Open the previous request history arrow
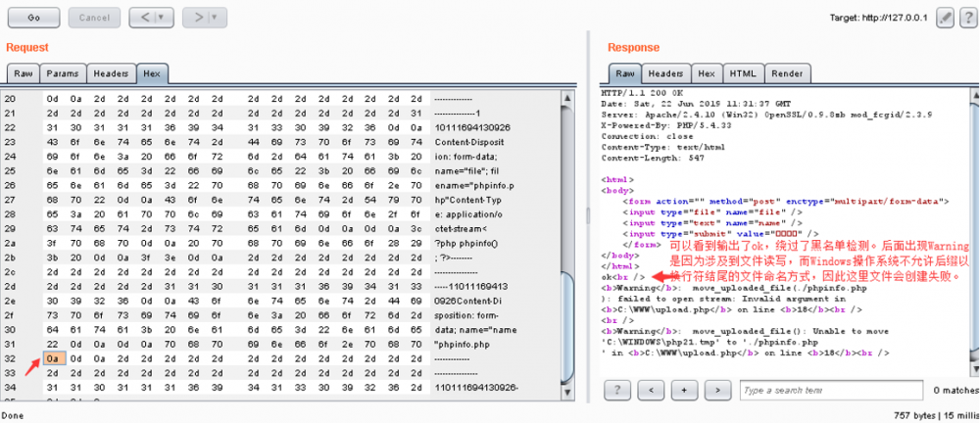Image resolution: width=980 pixels, height=423 pixels. tap(151, 18)
